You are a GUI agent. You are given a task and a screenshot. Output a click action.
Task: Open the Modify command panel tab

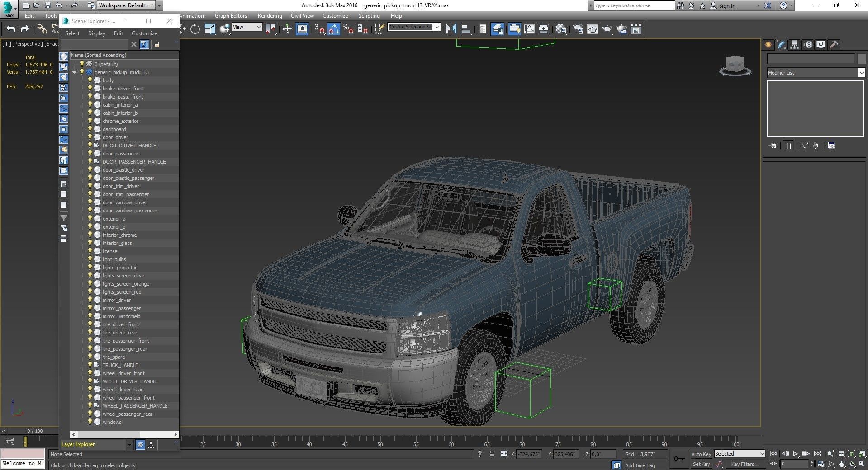[x=782, y=45]
